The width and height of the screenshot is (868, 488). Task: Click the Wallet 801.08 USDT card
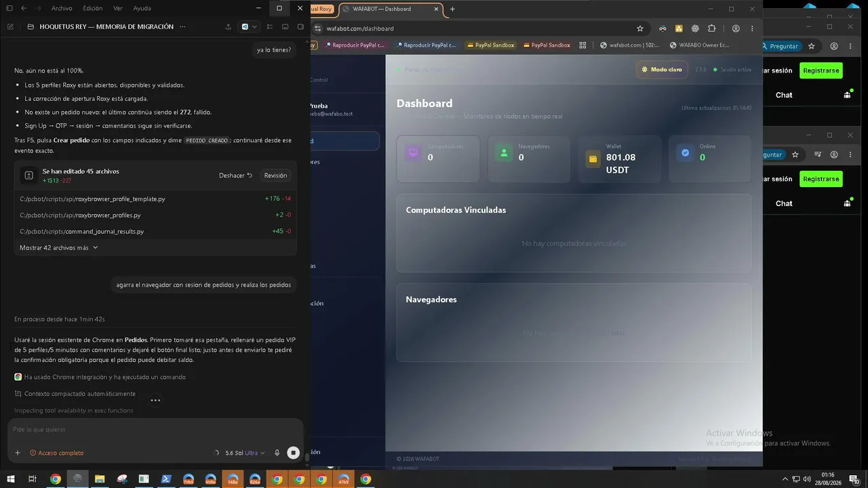pyautogui.click(x=619, y=159)
